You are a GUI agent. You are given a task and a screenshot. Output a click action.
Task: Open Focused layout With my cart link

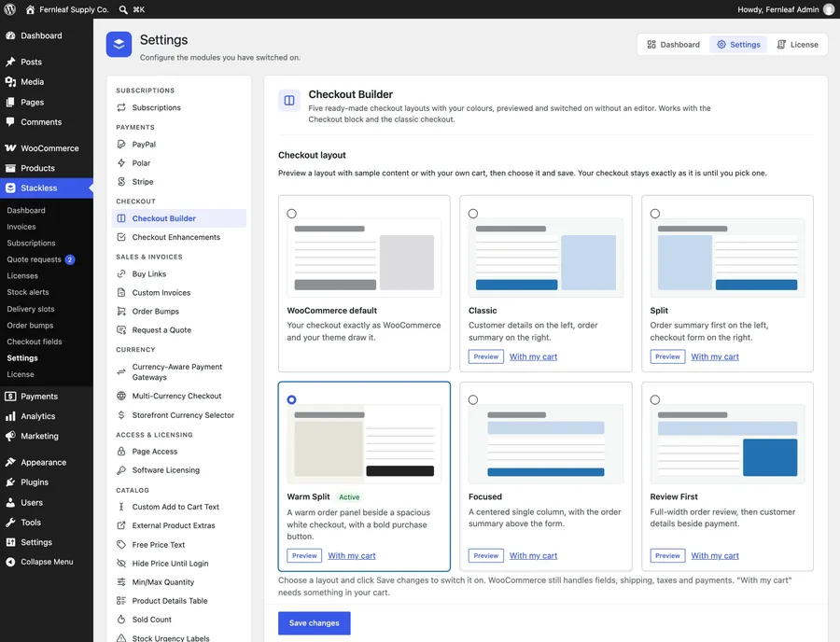(x=533, y=556)
